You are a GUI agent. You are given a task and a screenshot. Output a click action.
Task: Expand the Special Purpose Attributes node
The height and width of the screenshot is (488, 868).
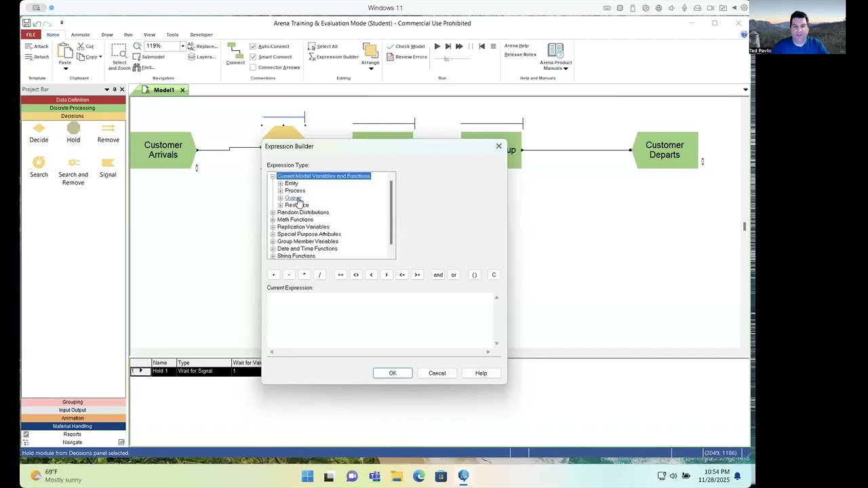pyautogui.click(x=273, y=235)
